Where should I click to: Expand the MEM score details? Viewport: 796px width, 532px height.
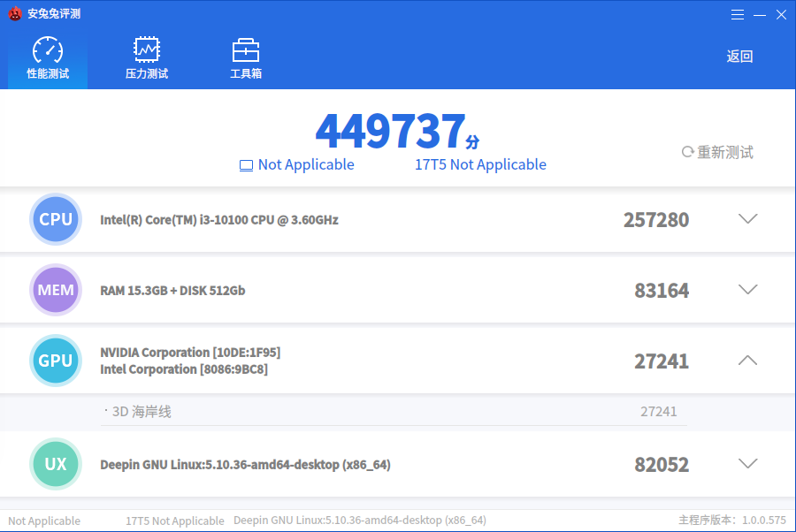(747, 289)
